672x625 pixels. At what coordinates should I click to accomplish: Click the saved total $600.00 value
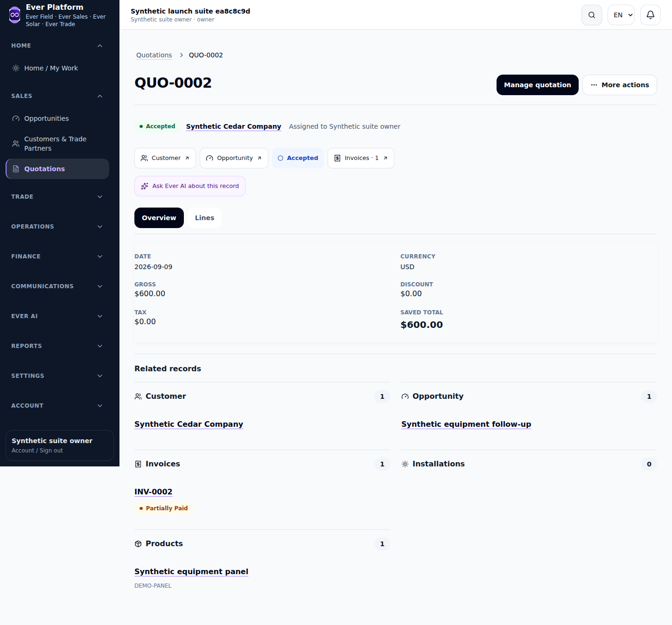421,325
